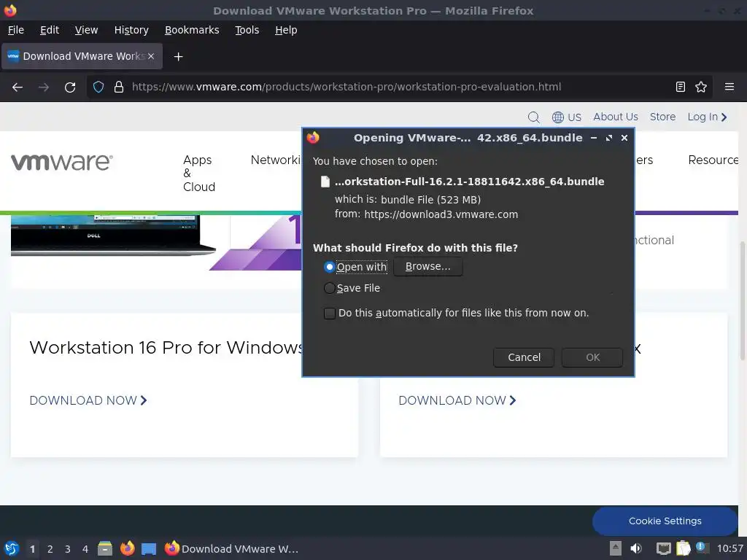Expand Apps & Cloud navigation item
The width and height of the screenshot is (747, 560).
pyautogui.click(x=198, y=174)
